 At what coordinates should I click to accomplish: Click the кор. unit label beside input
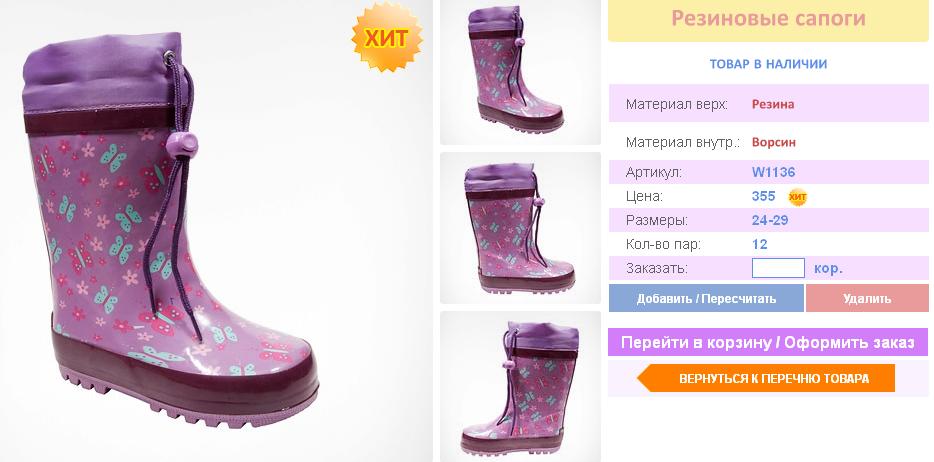coord(829,268)
